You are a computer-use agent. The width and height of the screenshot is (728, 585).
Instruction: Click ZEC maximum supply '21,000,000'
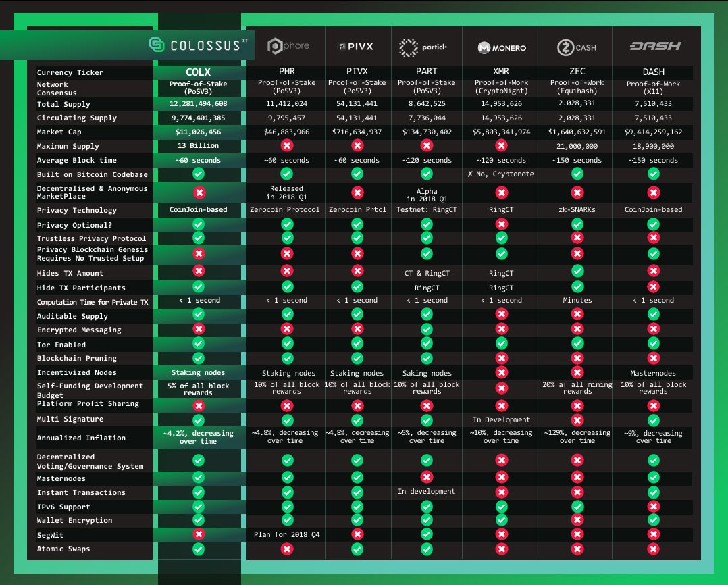(577, 146)
